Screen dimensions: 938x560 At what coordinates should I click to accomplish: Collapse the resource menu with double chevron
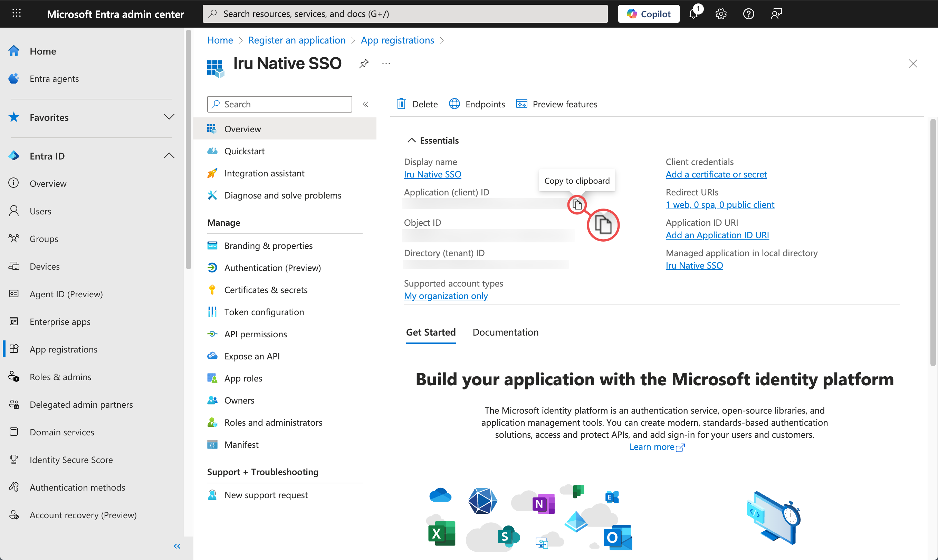click(x=365, y=104)
